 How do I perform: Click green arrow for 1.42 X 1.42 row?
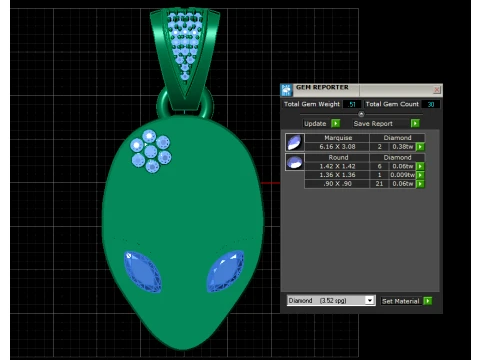420,166
